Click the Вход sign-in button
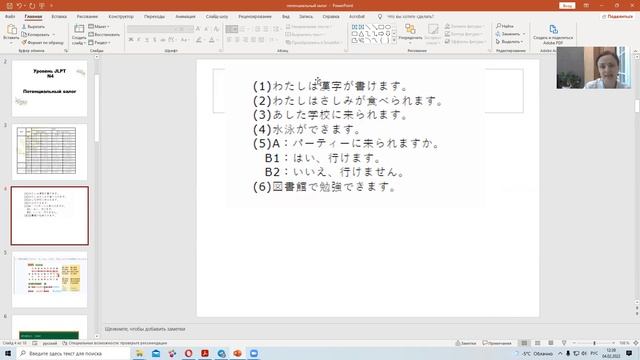 (x=567, y=6)
